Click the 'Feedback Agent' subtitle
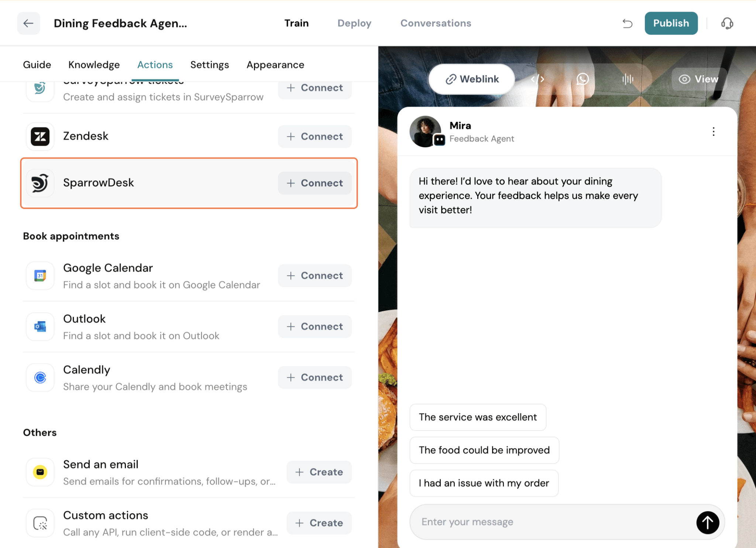Screen dimensions: 756x548 click(x=482, y=139)
